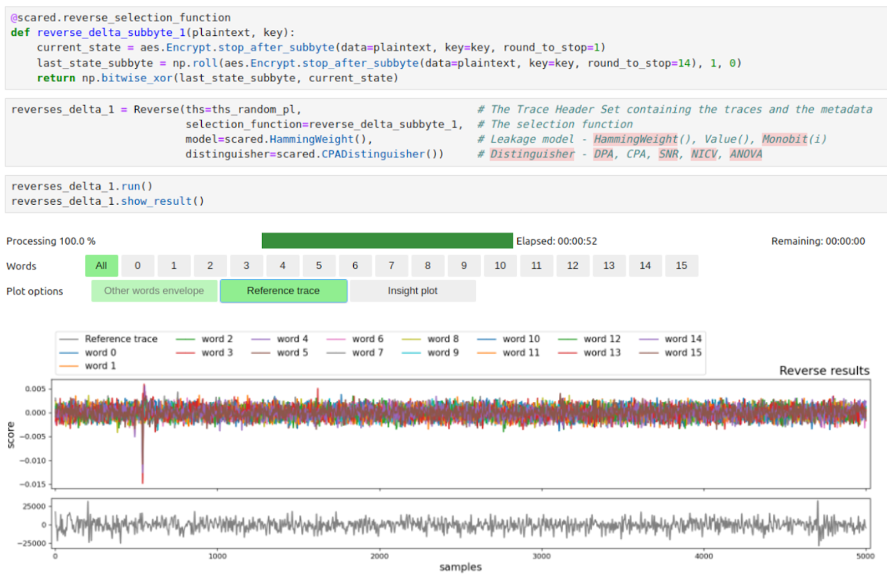Switch to the "Insight plot" view

(x=412, y=290)
